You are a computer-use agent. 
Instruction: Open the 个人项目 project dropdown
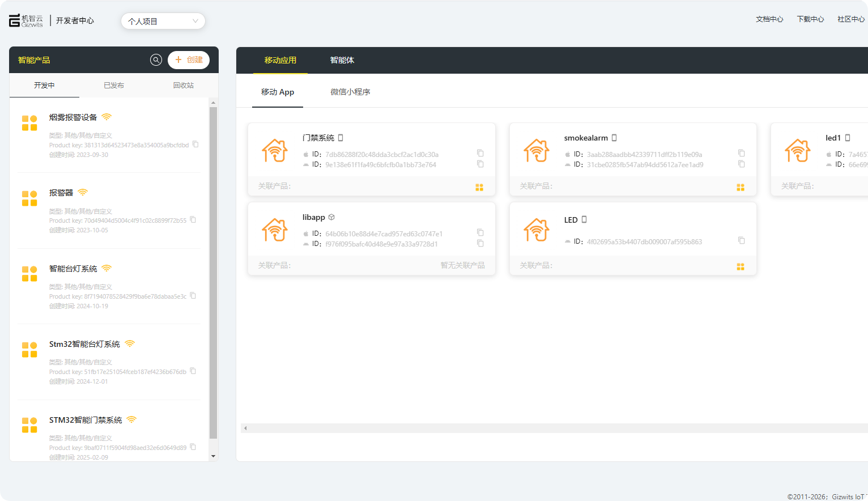[x=163, y=22]
